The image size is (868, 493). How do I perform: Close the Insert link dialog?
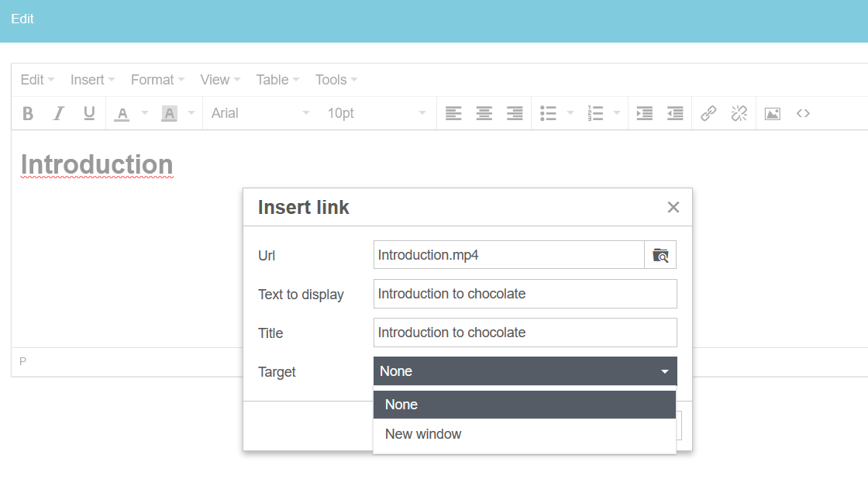click(673, 207)
